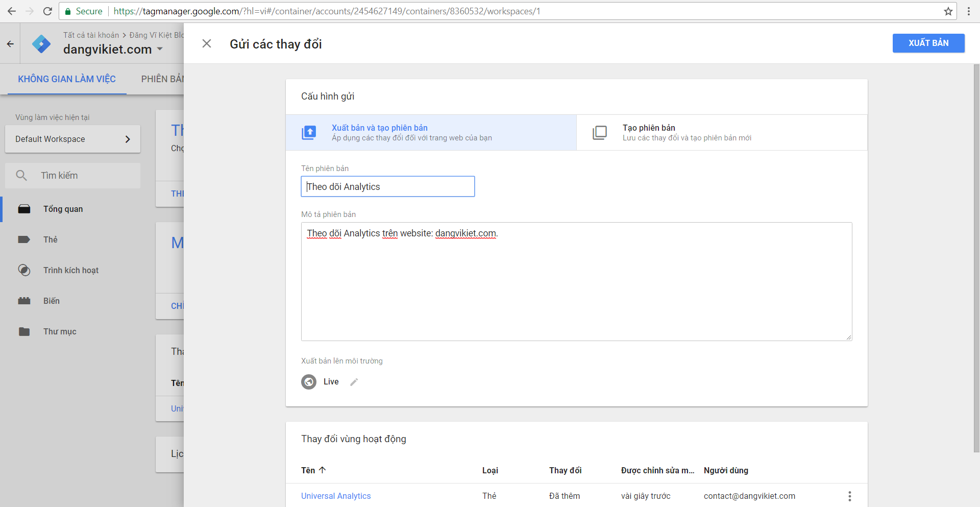Image resolution: width=980 pixels, height=507 pixels.
Task: Click the browser address bar URL
Action: click(327, 11)
